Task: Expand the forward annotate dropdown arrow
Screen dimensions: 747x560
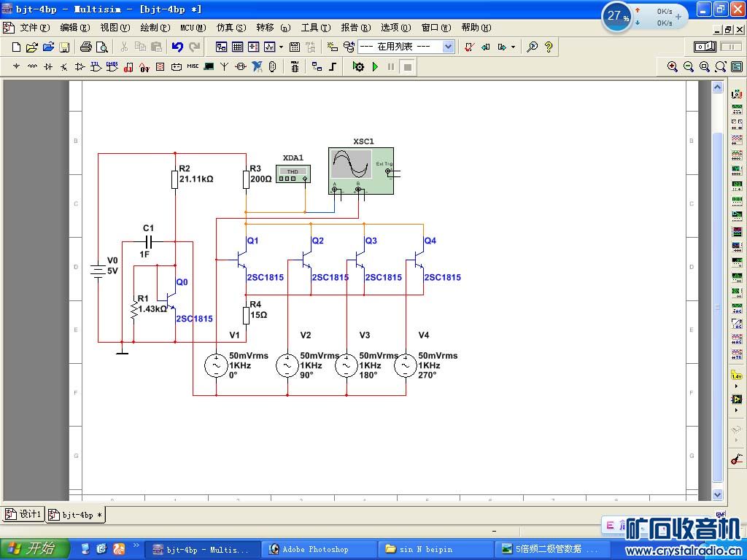Action: [513, 47]
